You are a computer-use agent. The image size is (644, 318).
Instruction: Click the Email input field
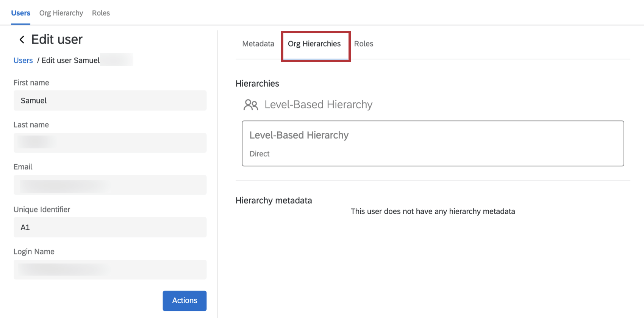110,185
